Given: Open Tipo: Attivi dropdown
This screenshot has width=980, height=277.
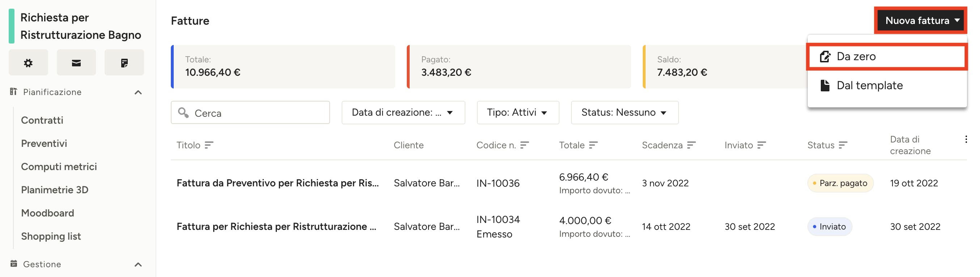Looking at the screenshot, I should point(518,112).
